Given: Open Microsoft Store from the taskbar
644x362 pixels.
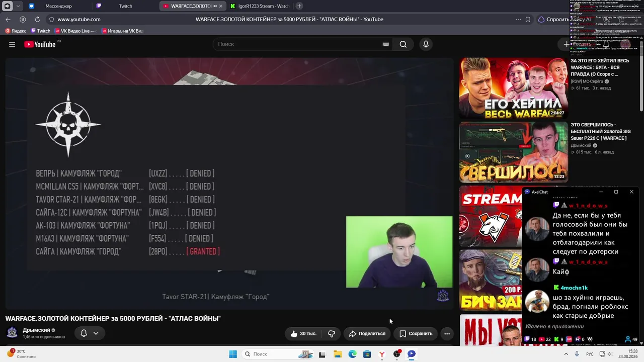Looking at the screenshot, I should [367, 354].
